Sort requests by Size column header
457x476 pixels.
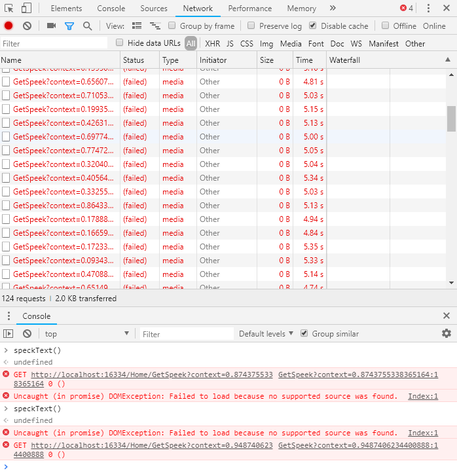[x=275, y=60]
